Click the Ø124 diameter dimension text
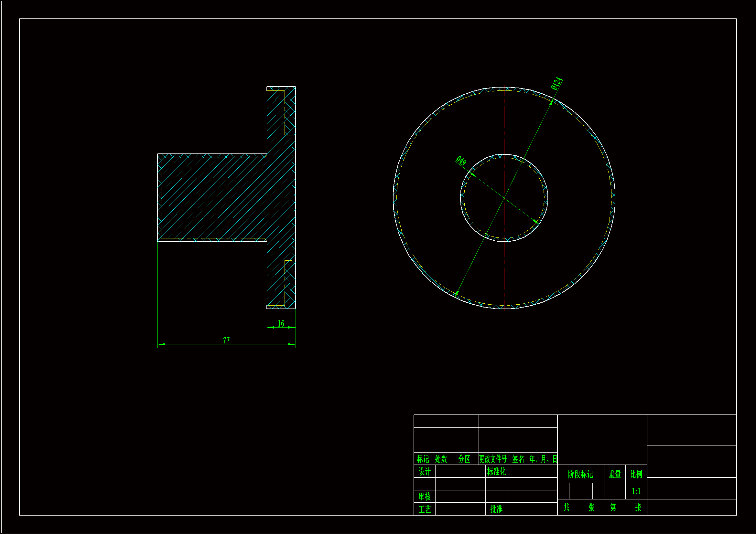The height and width of the screenshot is (534, 756). point(556,83)
